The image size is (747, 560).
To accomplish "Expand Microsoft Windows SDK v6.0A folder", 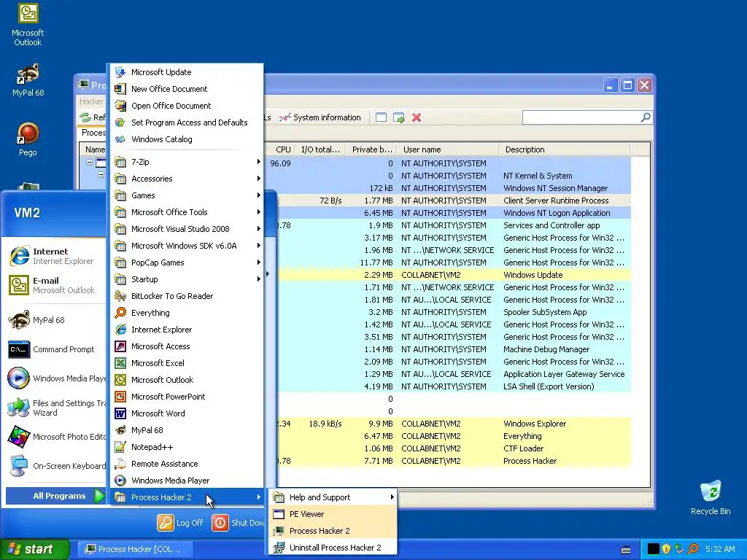I will point(187,246).
